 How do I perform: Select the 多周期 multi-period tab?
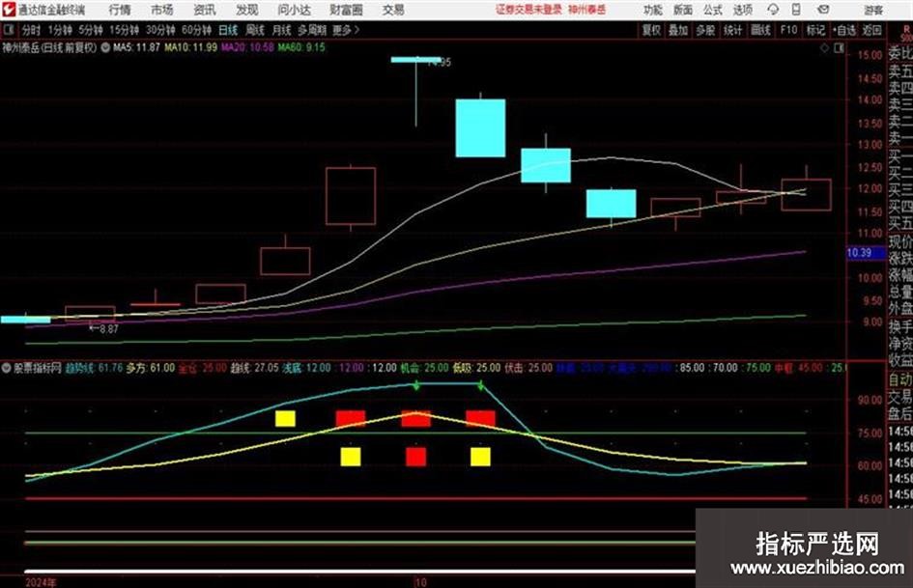coord(312,30)
